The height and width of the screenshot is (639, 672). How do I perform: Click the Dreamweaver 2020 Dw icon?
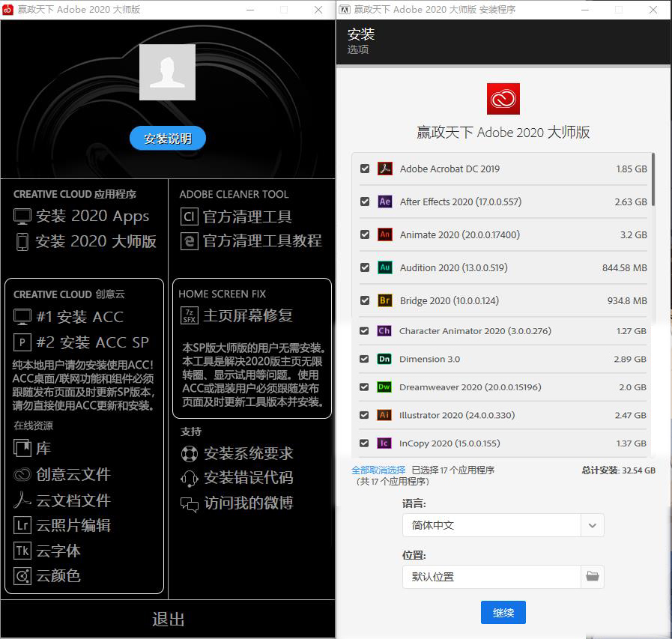pyautogui.click(x=384, y=387)
